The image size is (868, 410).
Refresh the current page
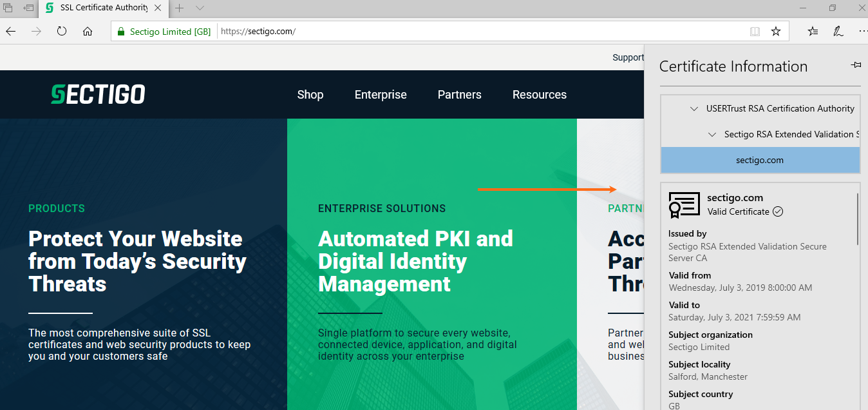tap(62, 31)
